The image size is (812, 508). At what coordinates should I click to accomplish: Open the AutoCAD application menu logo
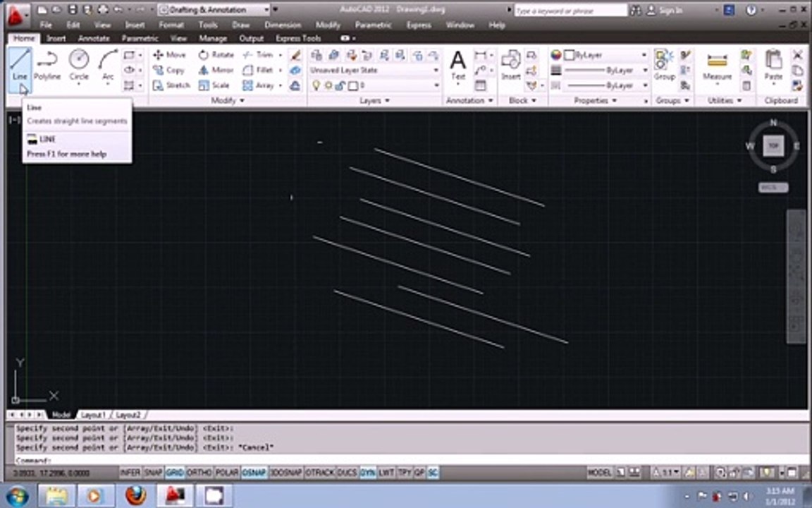tap(17, 16)
